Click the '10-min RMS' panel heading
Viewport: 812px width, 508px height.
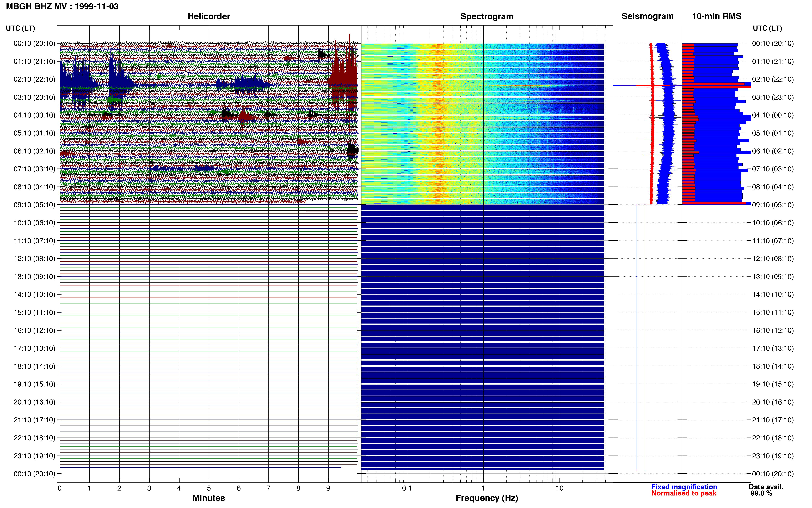click(716, 16)
